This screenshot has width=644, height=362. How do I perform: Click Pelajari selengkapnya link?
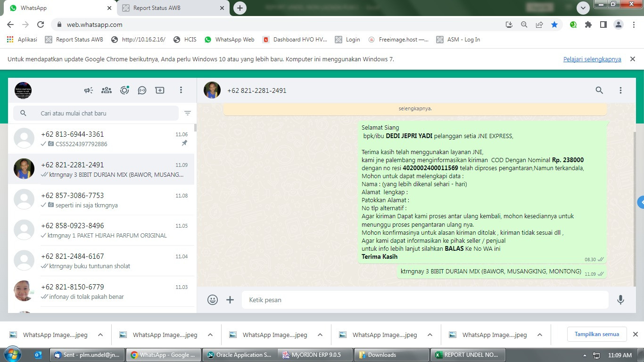(592, 59)
